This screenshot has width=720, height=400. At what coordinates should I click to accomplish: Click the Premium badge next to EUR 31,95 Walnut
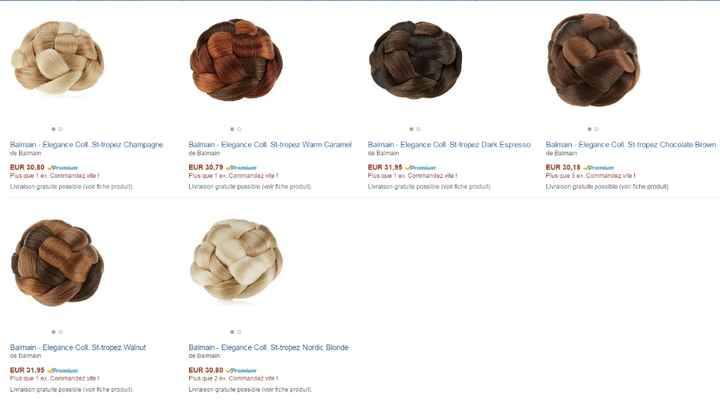(63, 371)
